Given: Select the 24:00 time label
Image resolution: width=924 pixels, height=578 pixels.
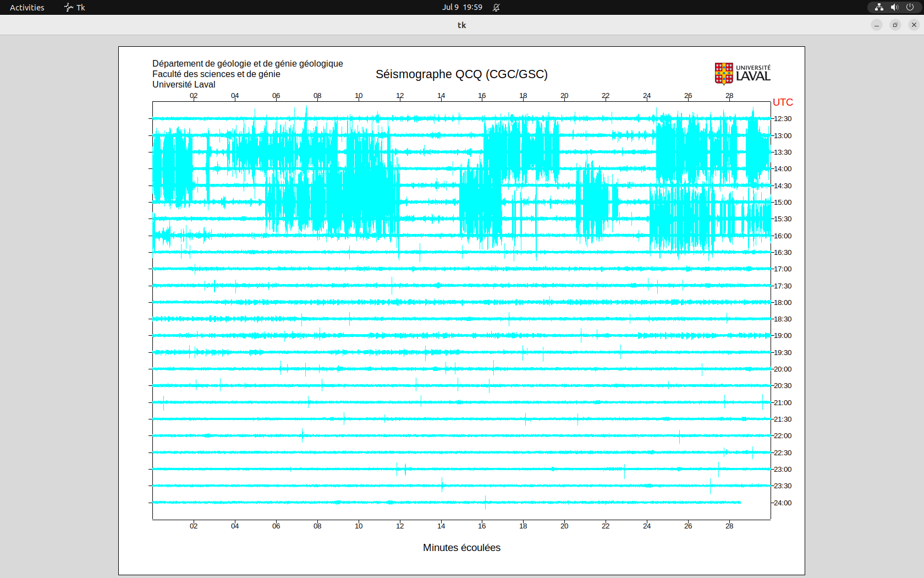Looking at the screenshot, I should click(x=783, y=503).
